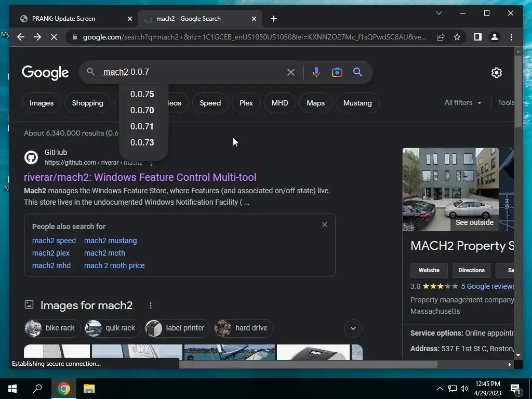Choose the 0.0.73 suggestion

tap(142, 142)
